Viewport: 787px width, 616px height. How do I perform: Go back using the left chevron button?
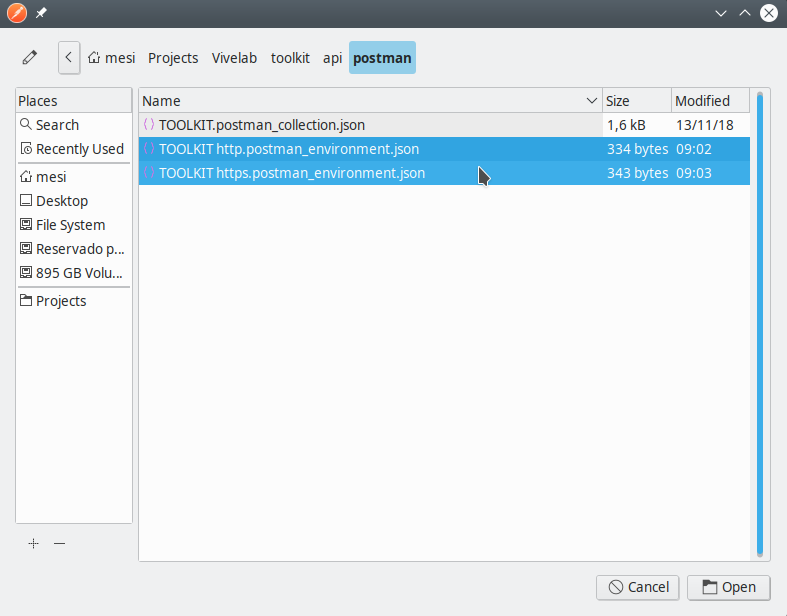click(x=69, y=58)
